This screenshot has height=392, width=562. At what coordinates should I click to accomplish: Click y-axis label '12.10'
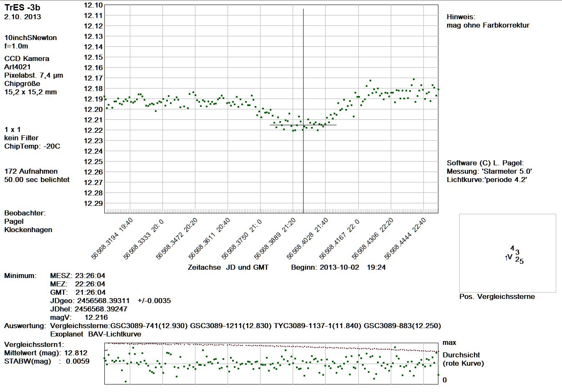coord(93,5)
